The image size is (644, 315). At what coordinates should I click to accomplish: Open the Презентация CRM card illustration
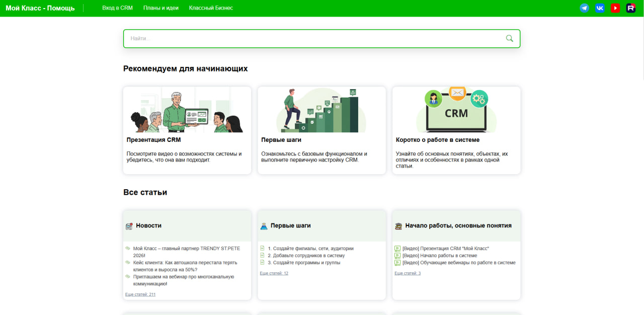click(x=187, y=110)
